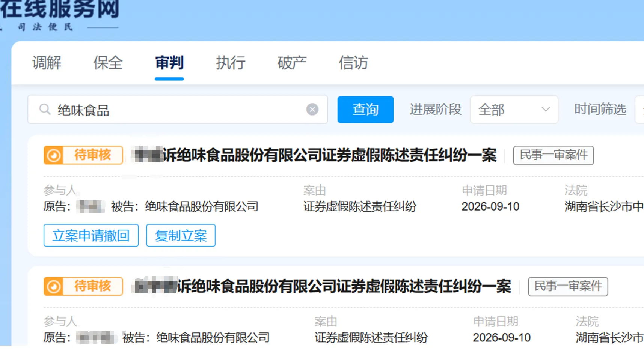The image size is (644, 349).
Task: Click the 复制立案 button
Action: 181,235
